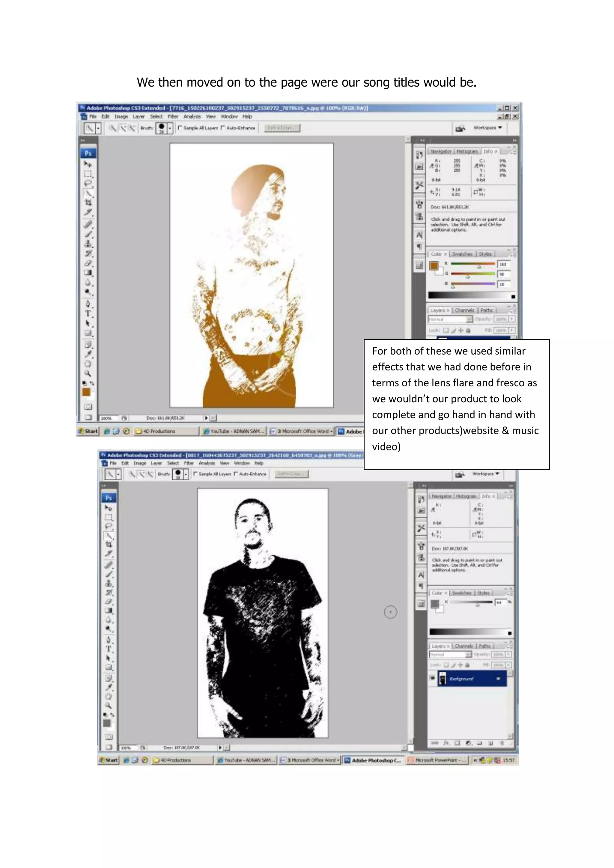Viewport: 614px width, 868px height.
Task: Click zoom percentage field in lower status bar
Action: click(129, 748)
